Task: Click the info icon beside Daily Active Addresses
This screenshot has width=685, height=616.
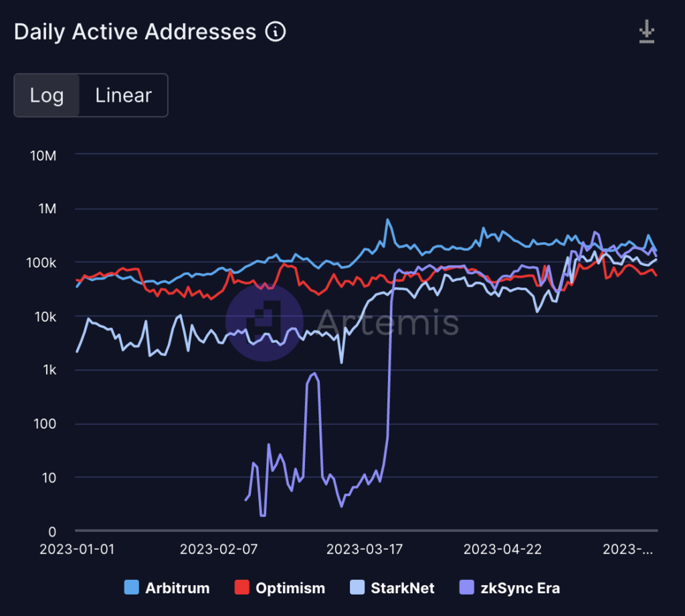Action: (x=276, y=32)
